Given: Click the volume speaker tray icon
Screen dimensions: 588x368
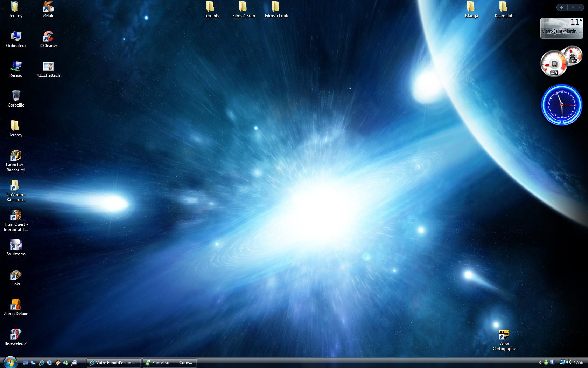Looking at the screenshot, I should [x=569, y=362].
